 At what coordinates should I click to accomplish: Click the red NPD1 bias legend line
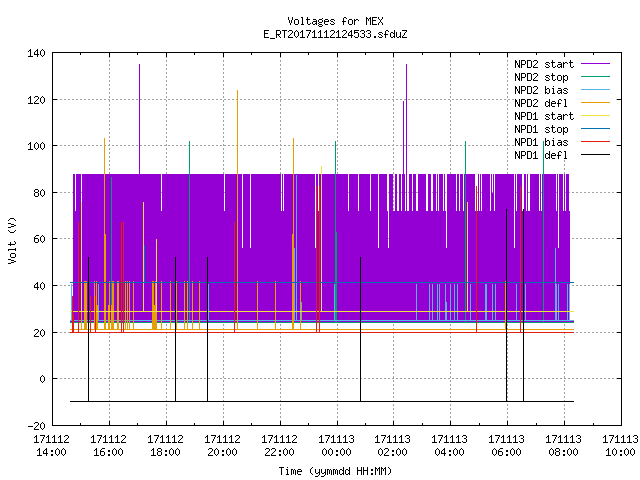(x=595, y=142)
